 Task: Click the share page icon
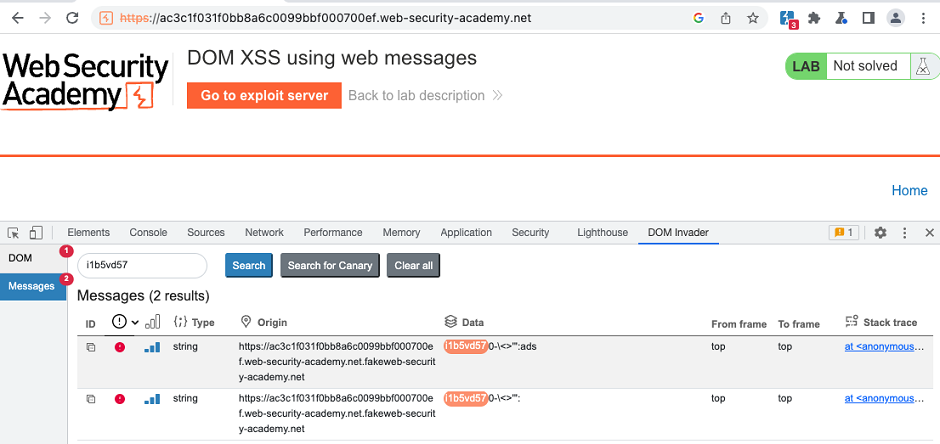[x=726, y=18]
